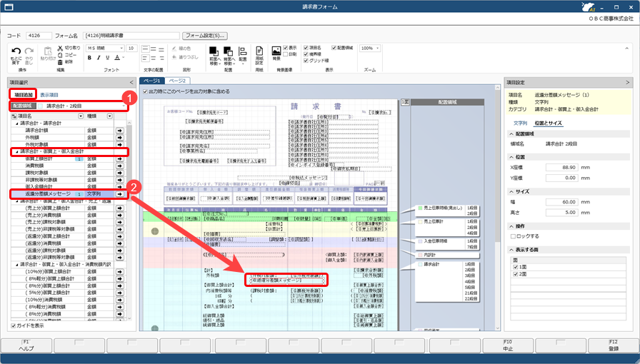Open the paper settings (用紙設定) icon
The width and height of the screenshot is (640, 364).
[x=259, y=51]
